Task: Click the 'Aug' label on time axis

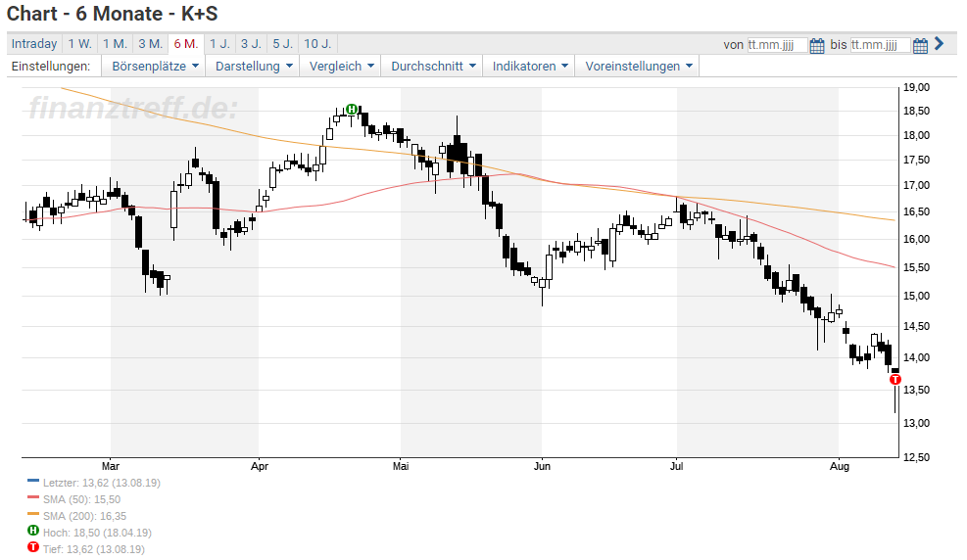Action: pyautogui.click(x=840, y=466)
